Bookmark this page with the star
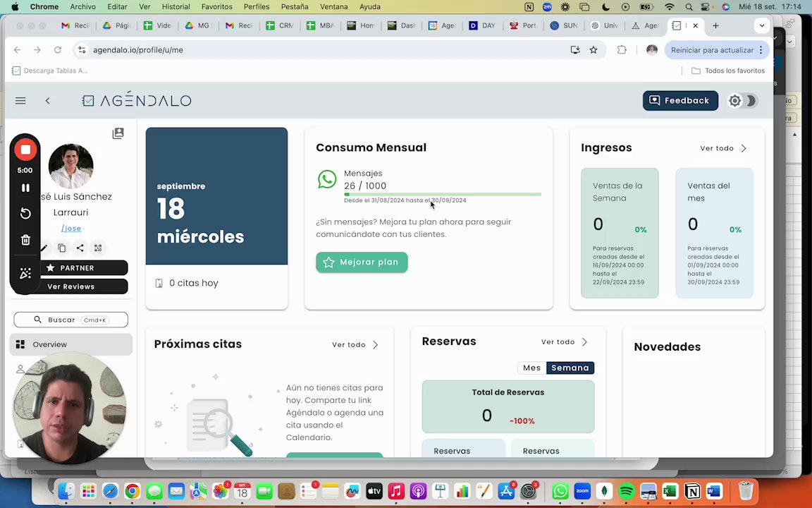 pyautogui.click(x=593, y=50)
